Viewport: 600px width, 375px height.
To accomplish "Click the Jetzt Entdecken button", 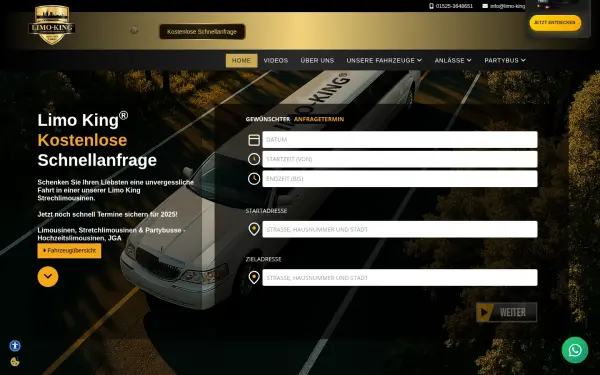I will pos(555,23).
